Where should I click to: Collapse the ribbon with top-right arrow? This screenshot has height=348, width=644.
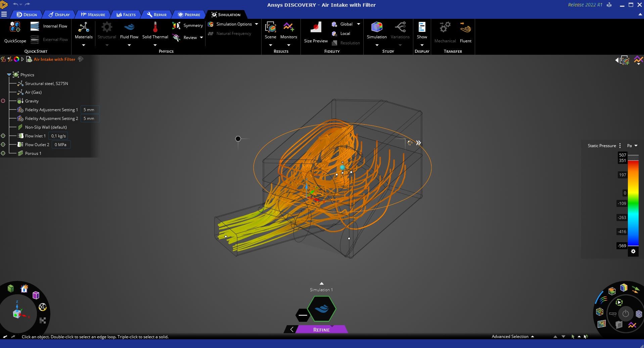(640, 14)
